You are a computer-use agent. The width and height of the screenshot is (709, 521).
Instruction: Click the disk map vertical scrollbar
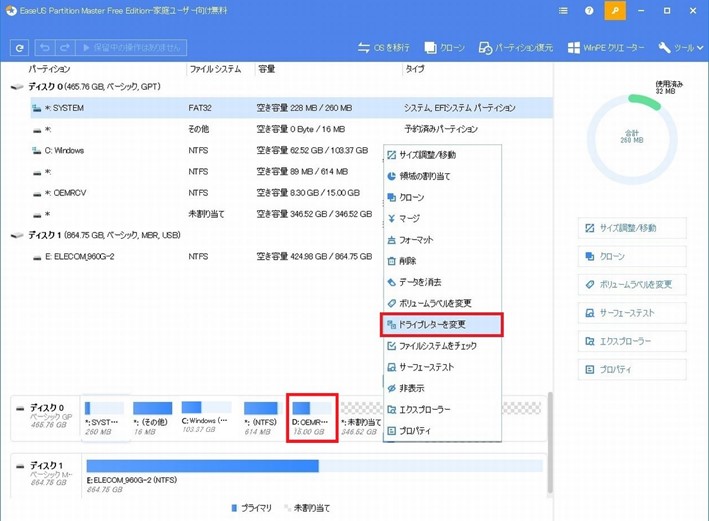coord(550,442)
